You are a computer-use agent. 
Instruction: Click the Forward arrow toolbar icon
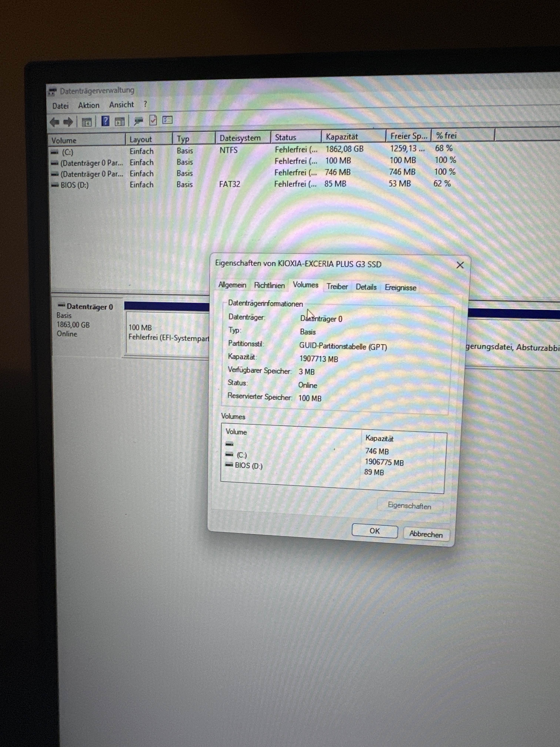tap(69, 122)
